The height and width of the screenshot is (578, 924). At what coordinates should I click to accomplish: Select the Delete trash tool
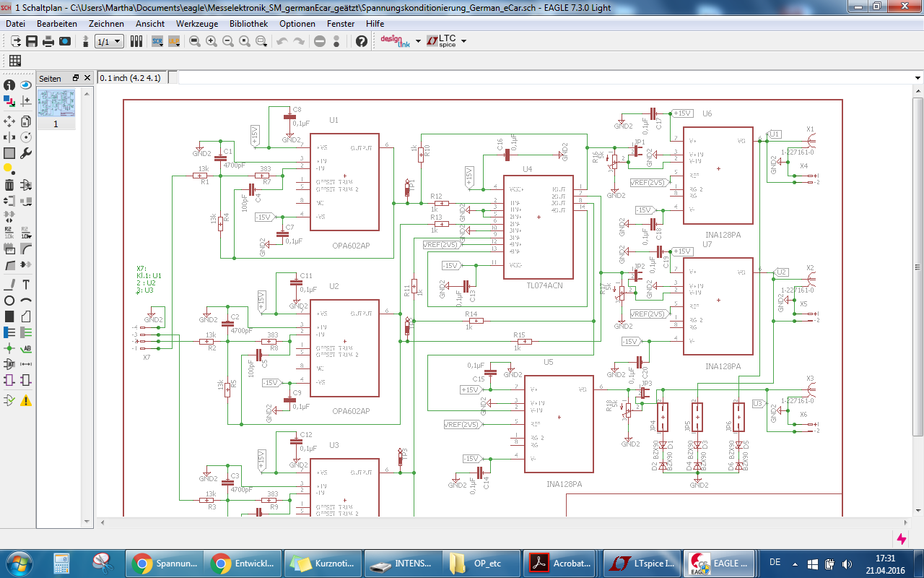point(9,186)
